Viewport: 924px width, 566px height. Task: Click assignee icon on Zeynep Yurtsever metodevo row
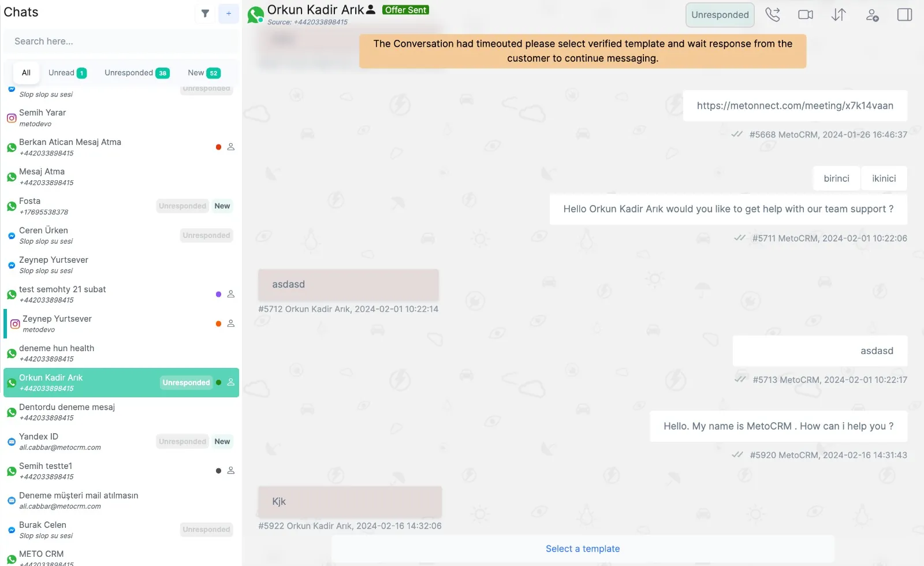tap(231, 324)
